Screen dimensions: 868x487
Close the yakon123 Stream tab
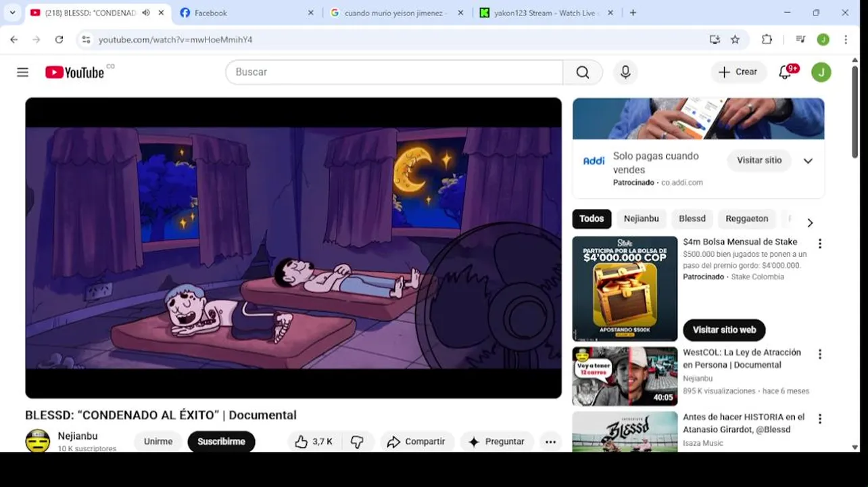(610, 13)
